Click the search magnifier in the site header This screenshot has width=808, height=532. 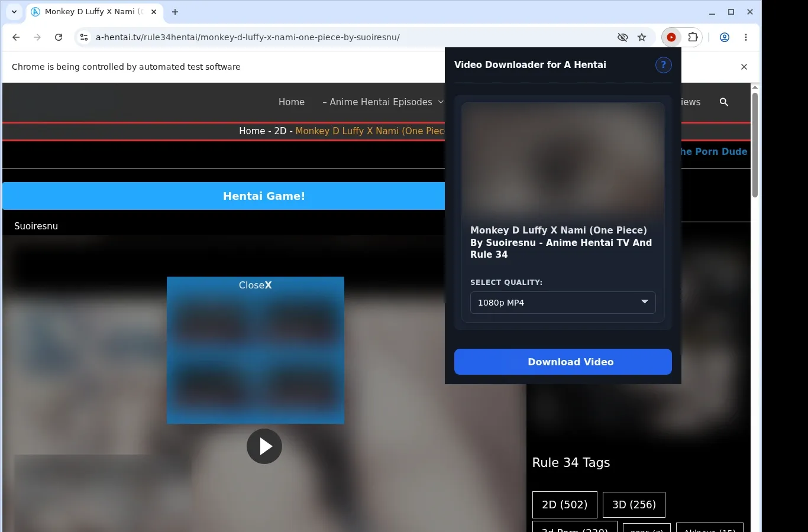723,102
